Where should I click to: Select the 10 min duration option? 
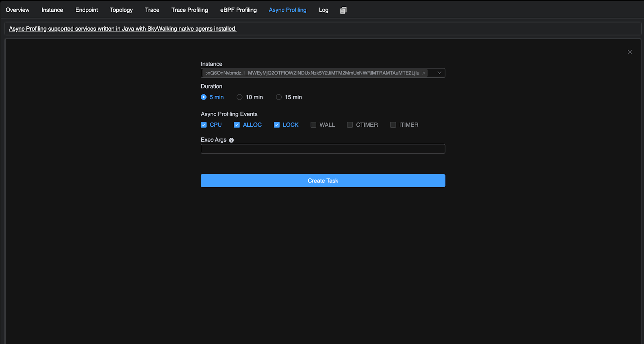(239, 97)
